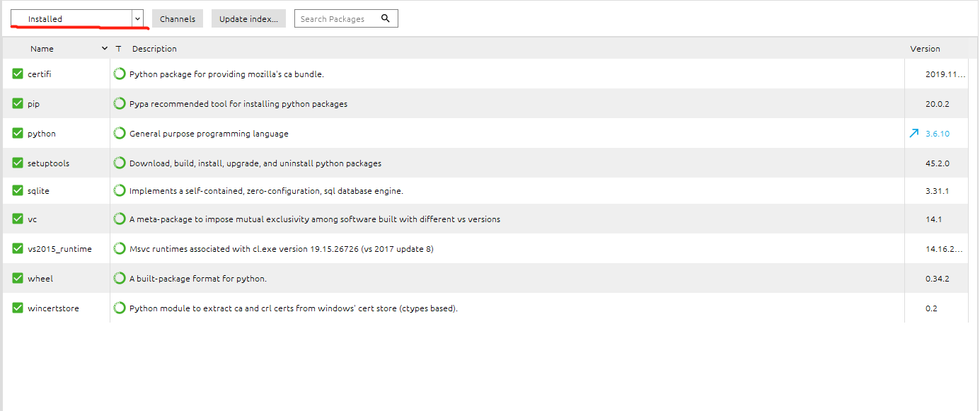The width and height of the screenshot is (980, 411).
Task: Click the python version 3.6.10 link
Action: click(x=938, y=134)
